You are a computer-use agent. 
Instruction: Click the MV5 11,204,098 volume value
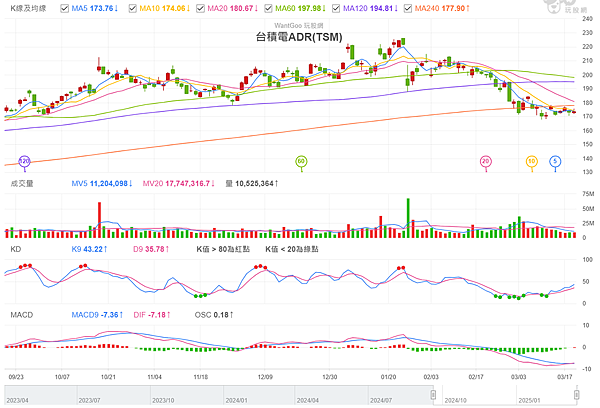pos(102,184)
